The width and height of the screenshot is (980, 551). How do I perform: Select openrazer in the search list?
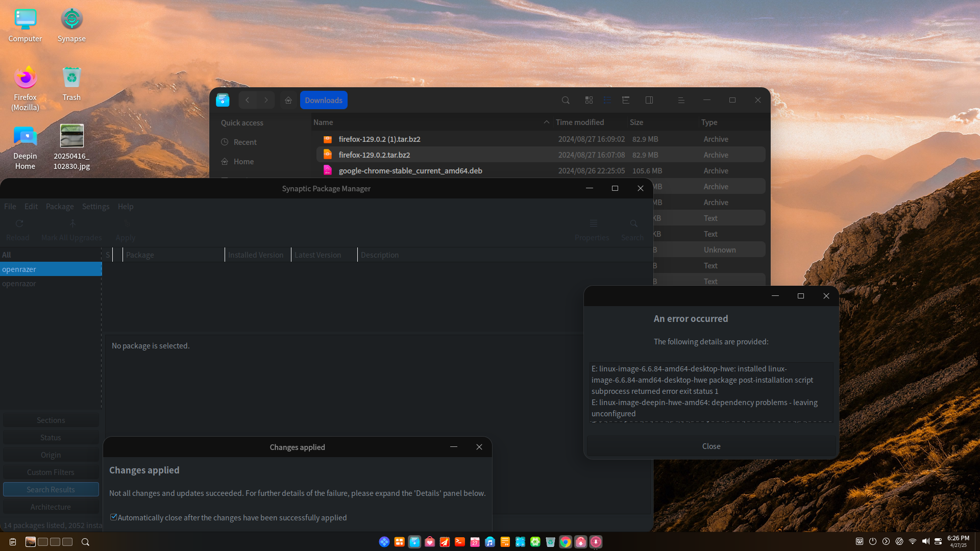click(x=51, y=269)
